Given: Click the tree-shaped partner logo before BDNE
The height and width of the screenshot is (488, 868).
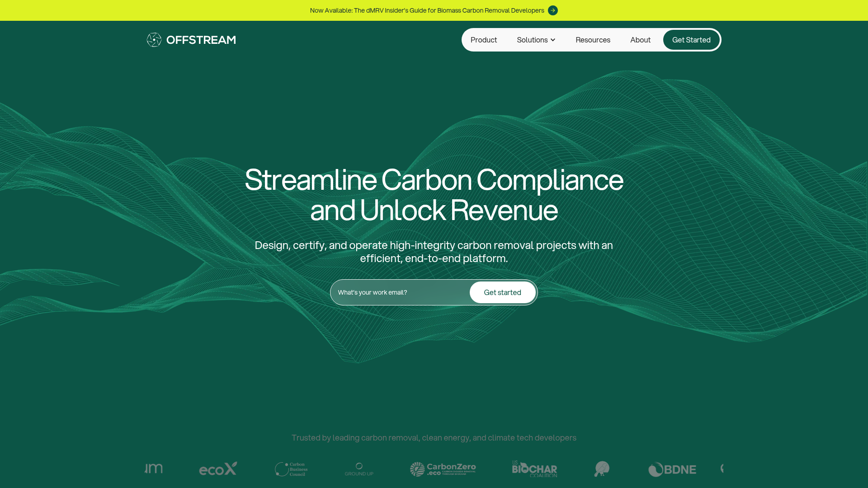Looking at the screenshot, I should coord(602,469).
